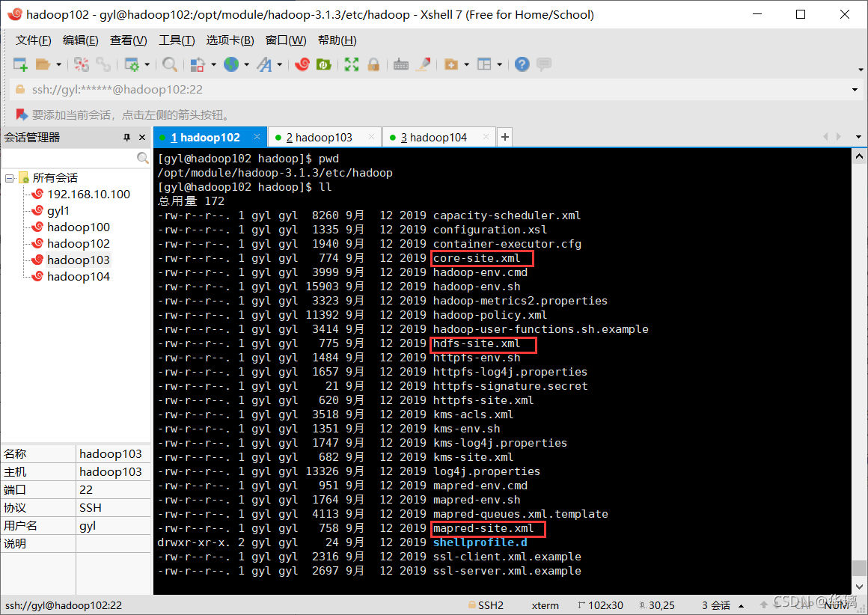
Task: Click the highlight pen icon
Action: point(424,64)
